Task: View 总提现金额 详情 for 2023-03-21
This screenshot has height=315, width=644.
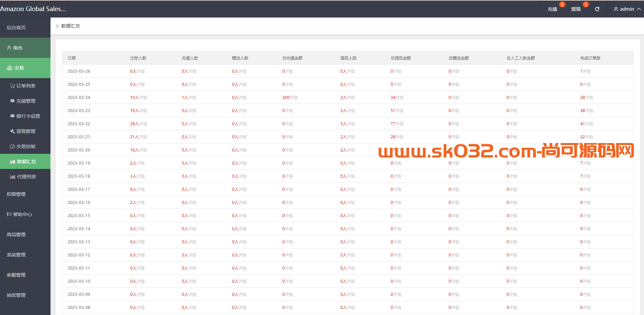Action: click(x=399, y=137)
